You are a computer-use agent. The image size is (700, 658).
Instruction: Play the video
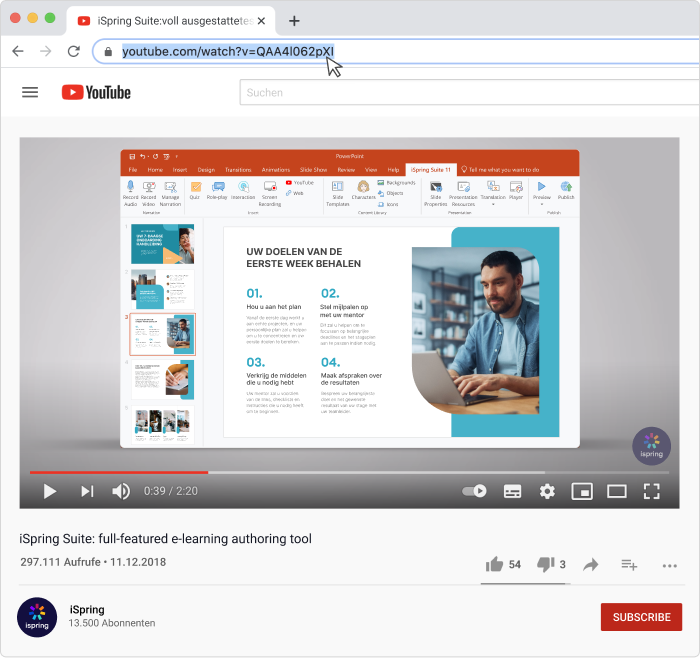[x=50, y=491]
